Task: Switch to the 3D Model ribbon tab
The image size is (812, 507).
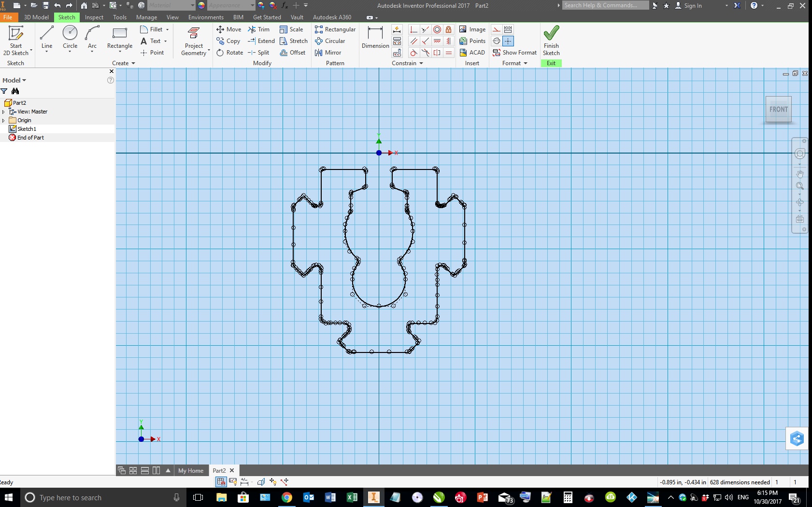Action: [x=36, y=17]
